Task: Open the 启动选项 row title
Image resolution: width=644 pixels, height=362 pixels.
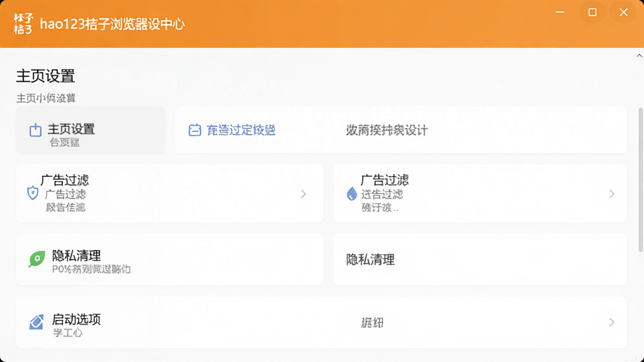Action: pyautogui.click(x=76, y=319)
